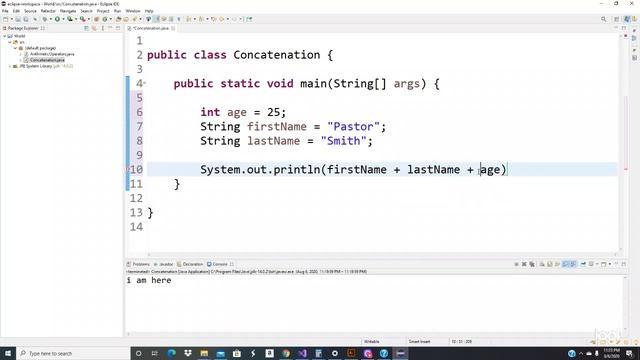
Task: Click the Debug bug icon in toolbar
Action: pos(44,19)
